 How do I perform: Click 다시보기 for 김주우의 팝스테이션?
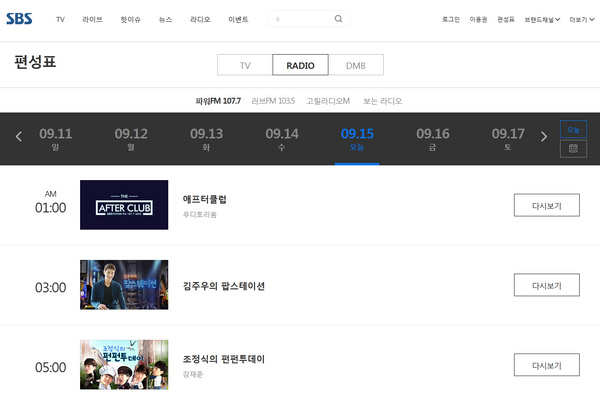click(546, 285)
